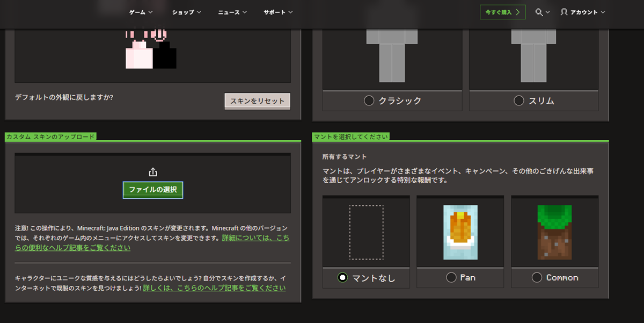
Task: Click the Common cape thumbnail image
Action: pos(555,232)
